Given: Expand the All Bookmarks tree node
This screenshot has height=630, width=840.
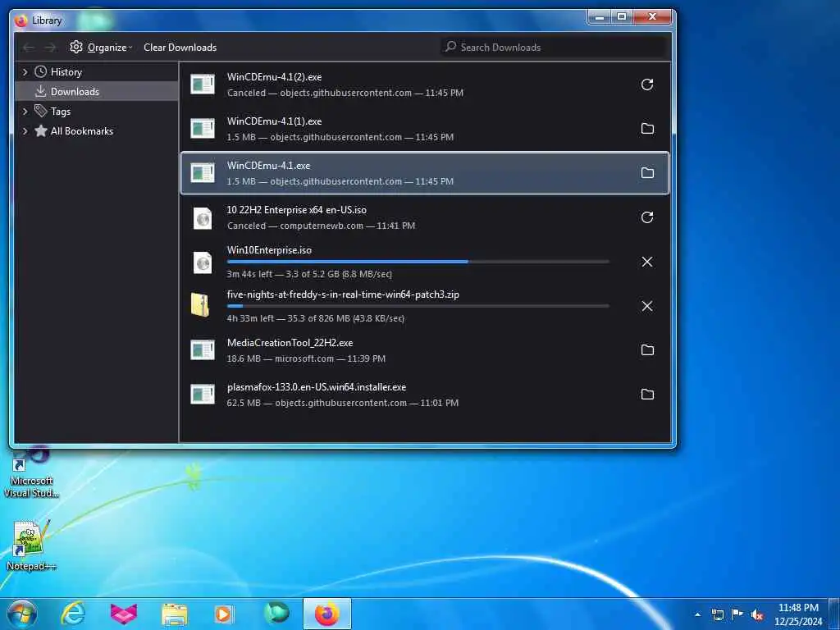Looking at the screenshot, I should [25, 131].
